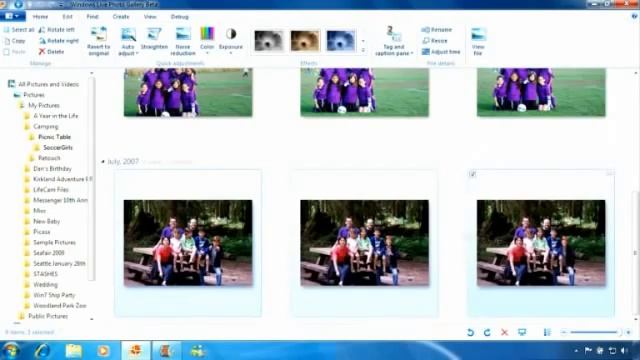
Task: Apply the black and white effect
Action: (x=269, y=40)
